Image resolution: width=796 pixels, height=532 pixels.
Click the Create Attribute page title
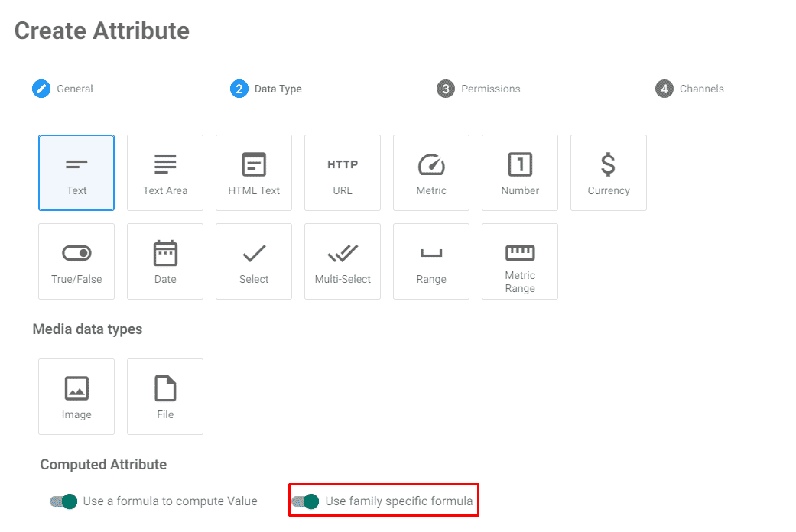pos(102,31)
